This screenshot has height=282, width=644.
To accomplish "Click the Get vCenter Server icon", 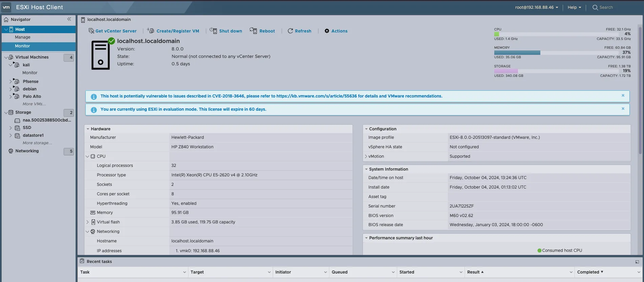I will click(x=91, y=31).
